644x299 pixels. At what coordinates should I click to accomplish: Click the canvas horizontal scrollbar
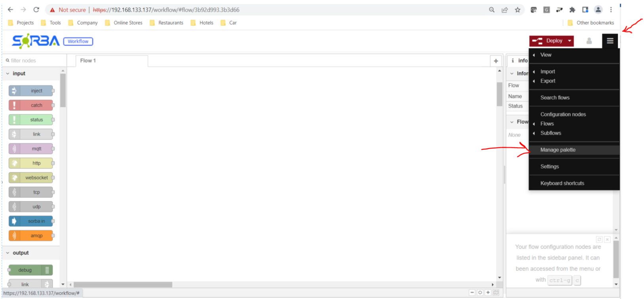pos(123,285)
